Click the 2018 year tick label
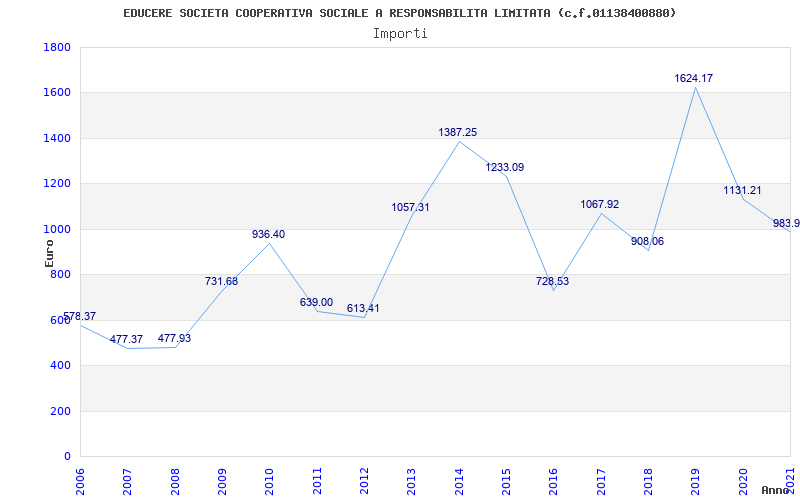This screenshot has height=500, width=800. 648,482
